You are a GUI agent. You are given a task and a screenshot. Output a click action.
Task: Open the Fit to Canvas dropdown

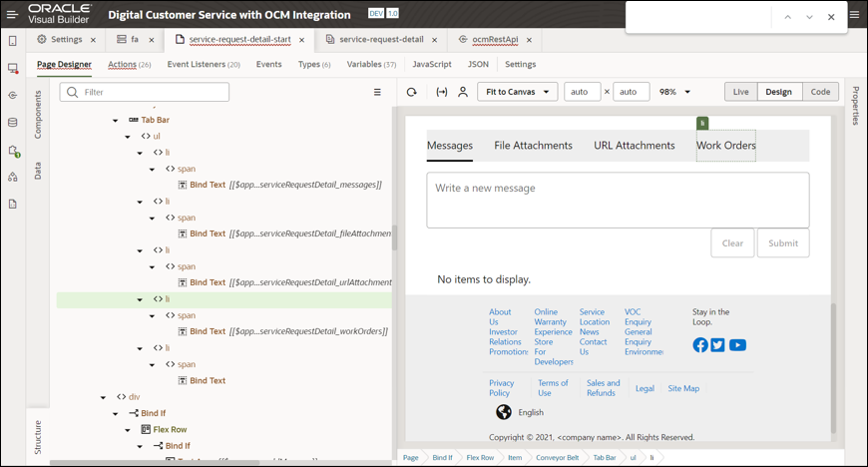click(x=517, y=92)
